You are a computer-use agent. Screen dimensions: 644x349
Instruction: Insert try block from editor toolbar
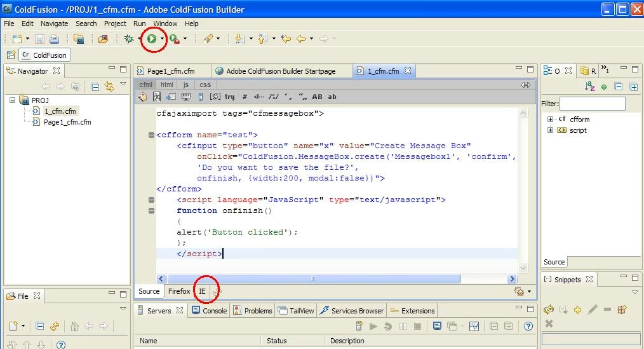click(x=229, y=97)
